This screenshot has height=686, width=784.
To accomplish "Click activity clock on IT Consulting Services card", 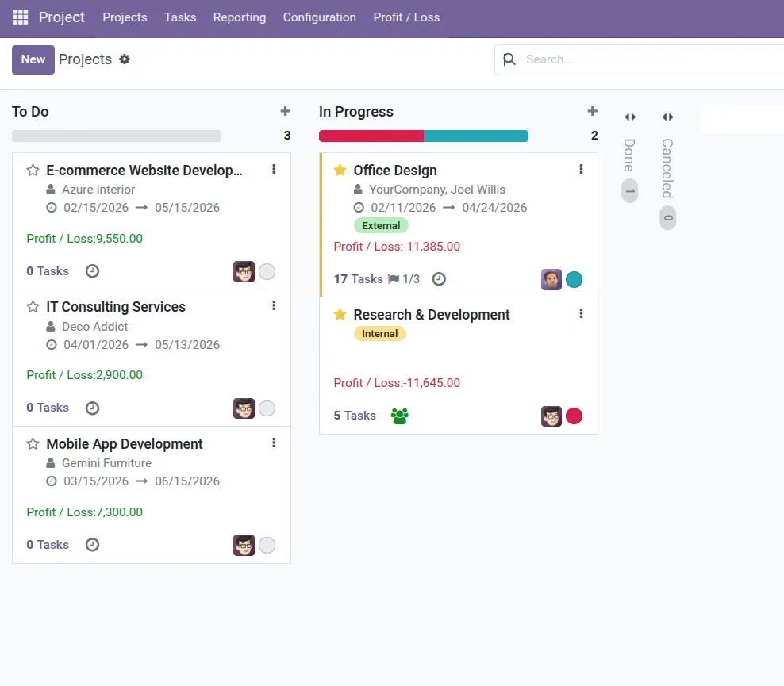I will pos(93,408).
